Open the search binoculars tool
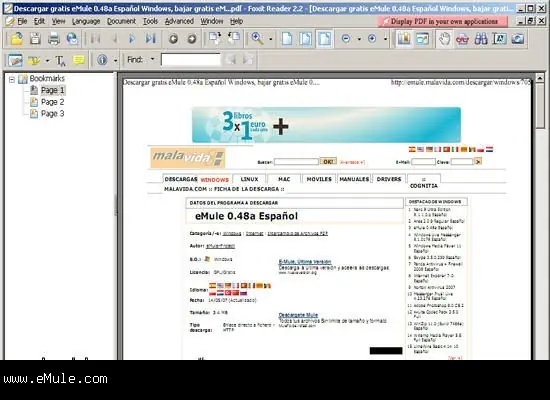The height and width of the screenshot is (400, 550). click(x=481, y=39)
